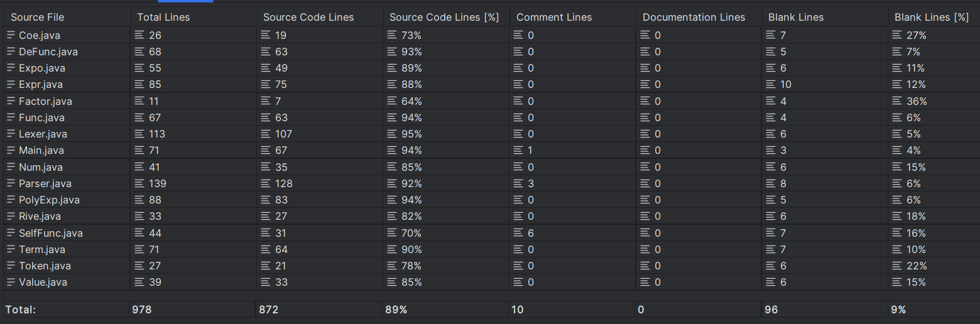The image size is (980, 324).
Task: Click the file icon beside Value.java
Action: (x=11, y=282)
